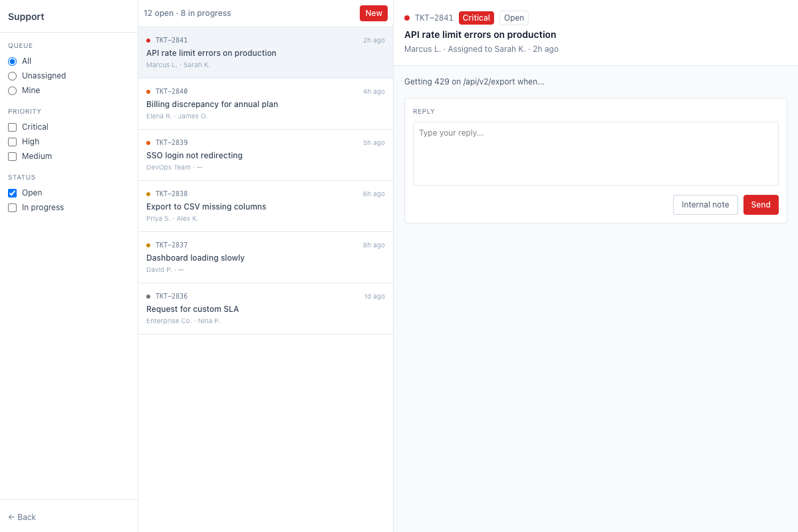
Task: Click the gray priority dot on TKT-2836
Action: (x=147, y=296)
